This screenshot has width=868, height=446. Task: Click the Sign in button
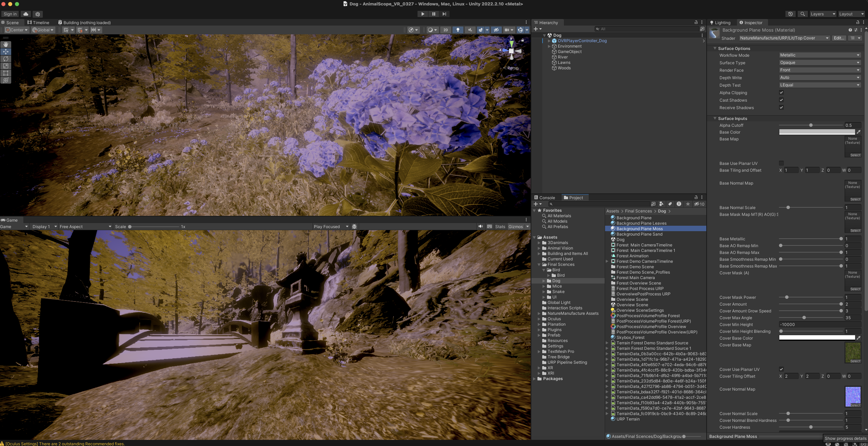[x=10, y=14]
